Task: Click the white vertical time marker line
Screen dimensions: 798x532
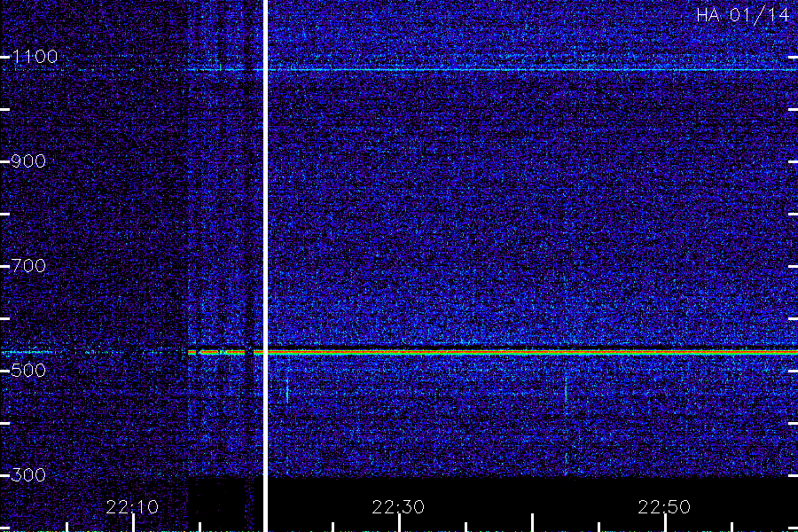Action: (x=265, y=266)
